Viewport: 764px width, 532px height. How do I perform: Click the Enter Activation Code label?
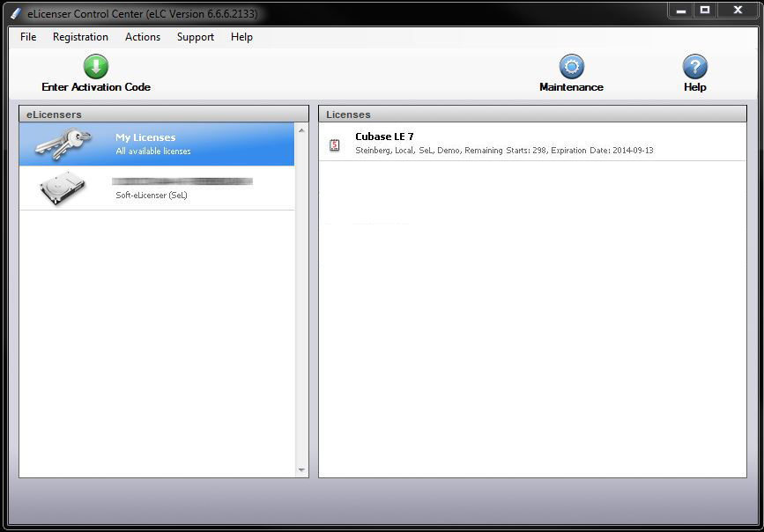click(x=96, y=87)
